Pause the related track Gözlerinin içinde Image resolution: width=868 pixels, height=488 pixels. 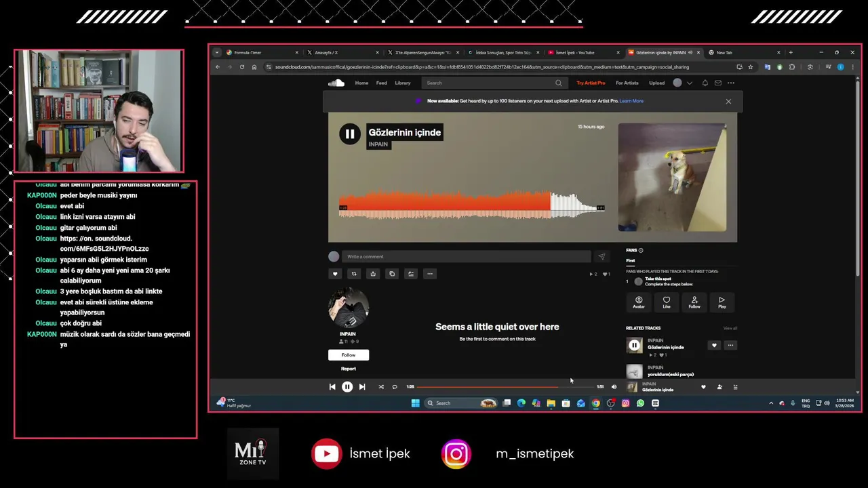(x=634, y=346)
